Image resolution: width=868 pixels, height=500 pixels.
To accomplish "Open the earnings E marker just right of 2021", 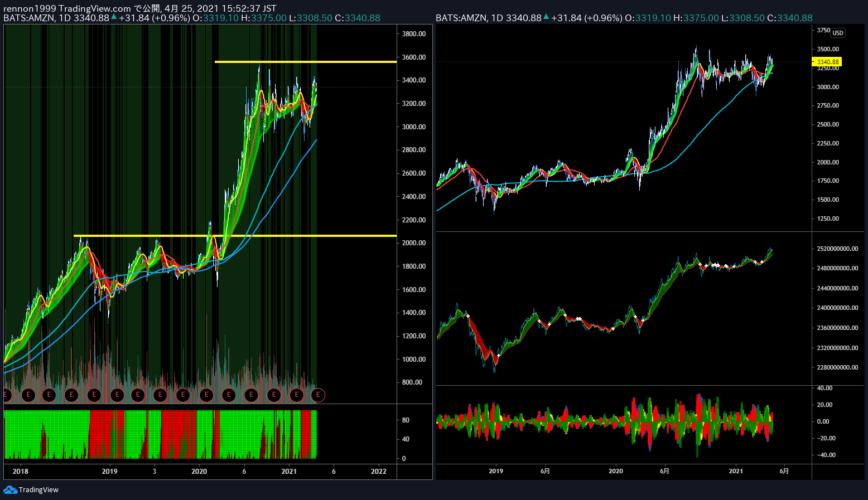I will 296,395.
